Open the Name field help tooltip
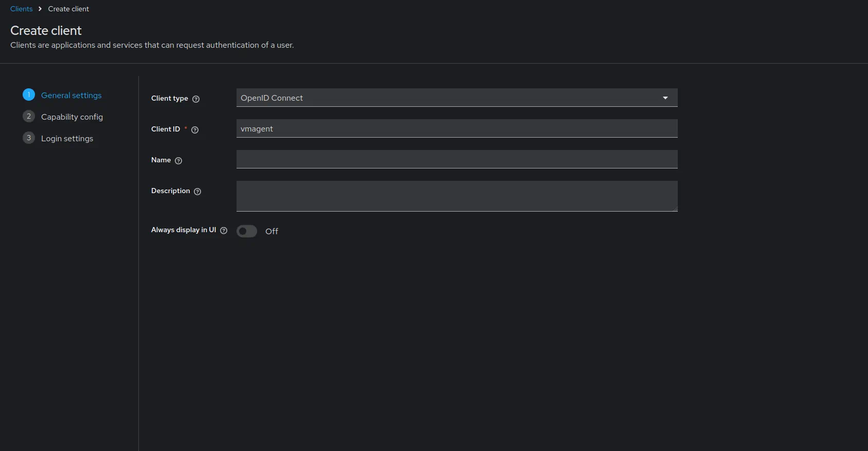The width and height of the screenshot is (868, 451). coord(178,161)
